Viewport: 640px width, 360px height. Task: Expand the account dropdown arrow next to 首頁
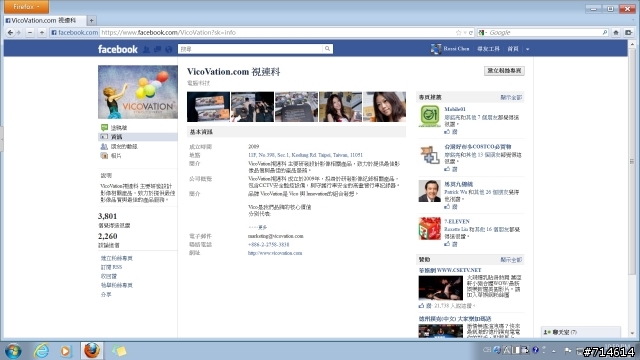tap(527, 49)
